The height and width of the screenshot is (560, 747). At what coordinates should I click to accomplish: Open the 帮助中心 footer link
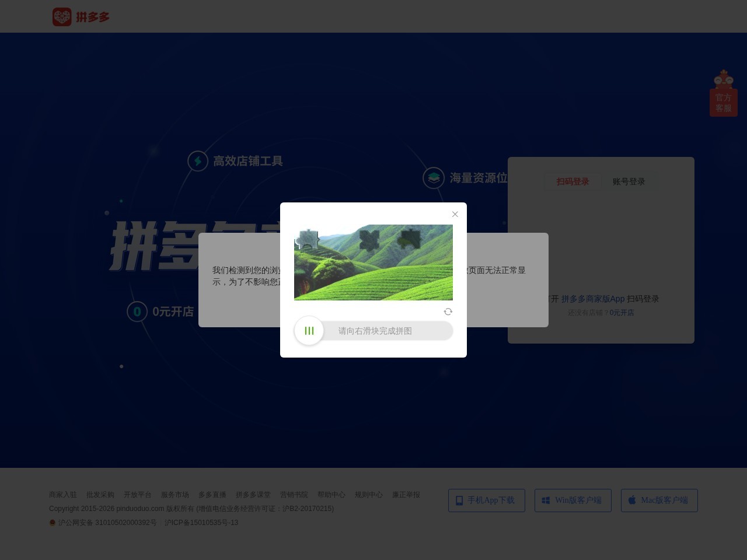point(331,495)
